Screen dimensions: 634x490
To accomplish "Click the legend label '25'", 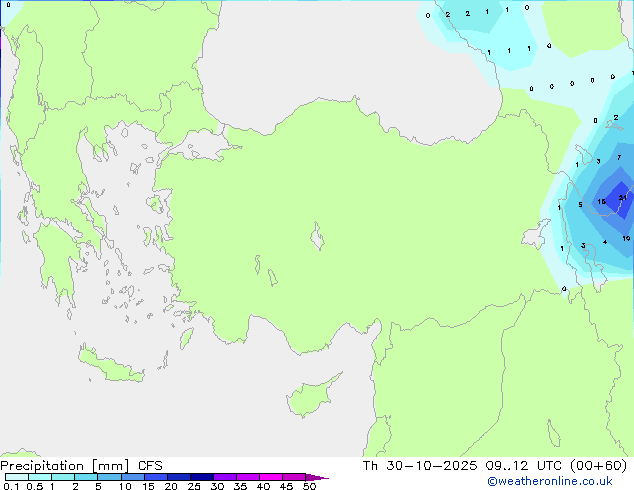I will 194,486.
